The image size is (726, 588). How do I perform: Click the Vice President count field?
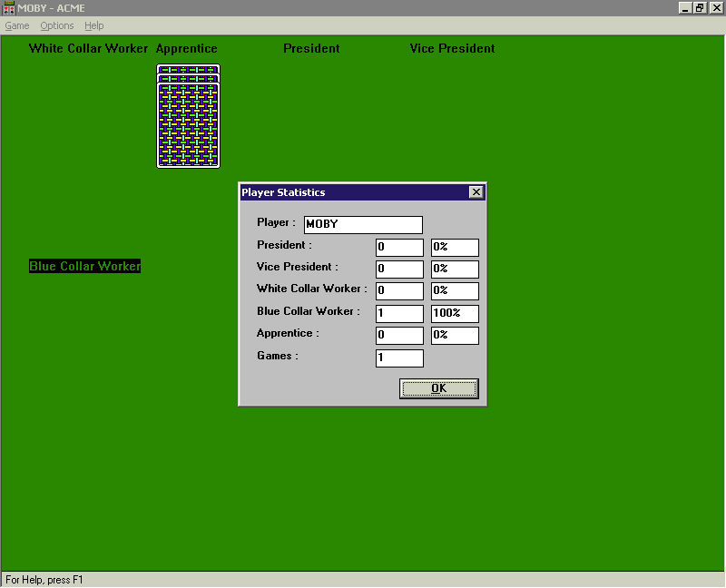399,269
